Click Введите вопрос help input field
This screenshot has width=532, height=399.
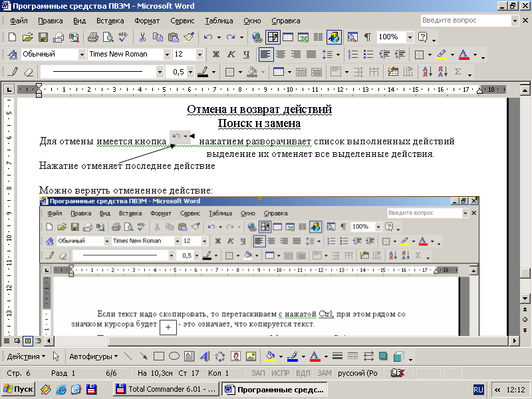pos(466,21)
